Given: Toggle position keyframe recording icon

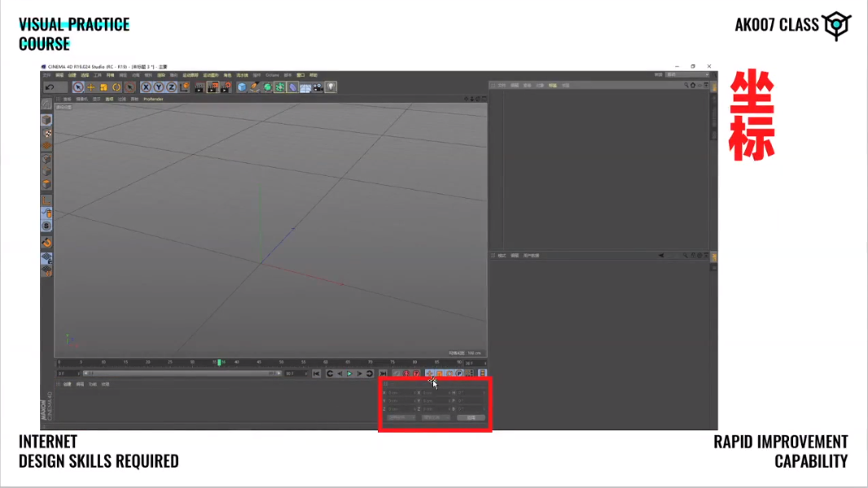Looking at the screenshot, I should (x=430, y=374).
